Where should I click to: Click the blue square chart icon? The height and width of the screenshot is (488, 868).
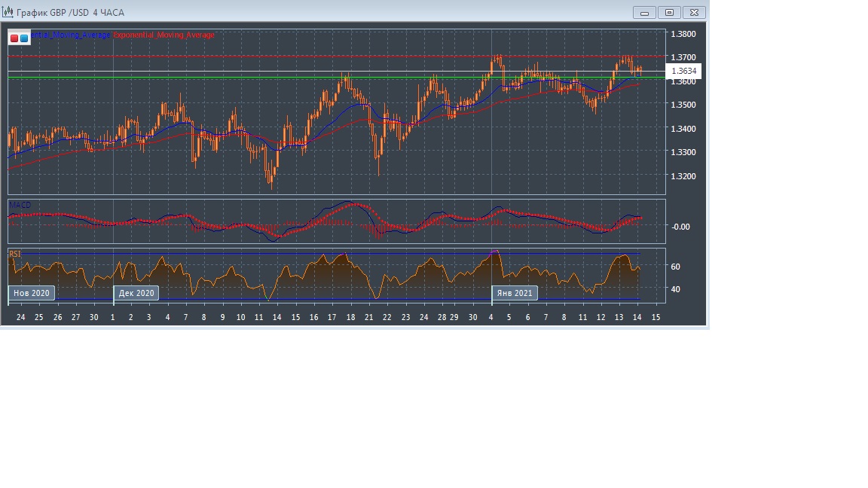pyautogui.click(x=24, y=38)
